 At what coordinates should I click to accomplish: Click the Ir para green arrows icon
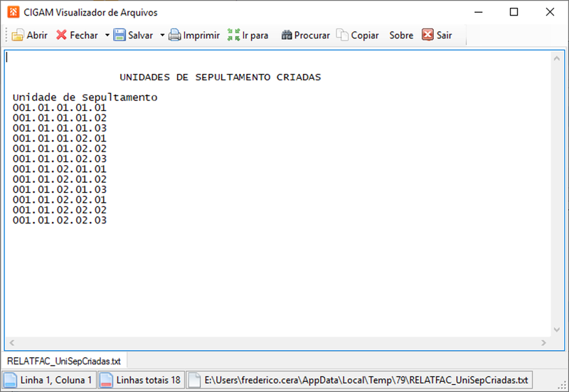(x=234, y=35)
